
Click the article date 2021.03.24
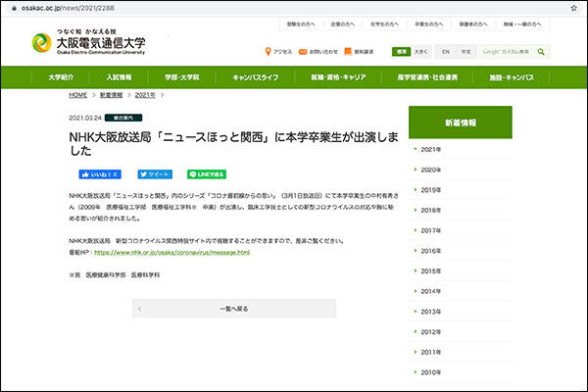(85, 118)
